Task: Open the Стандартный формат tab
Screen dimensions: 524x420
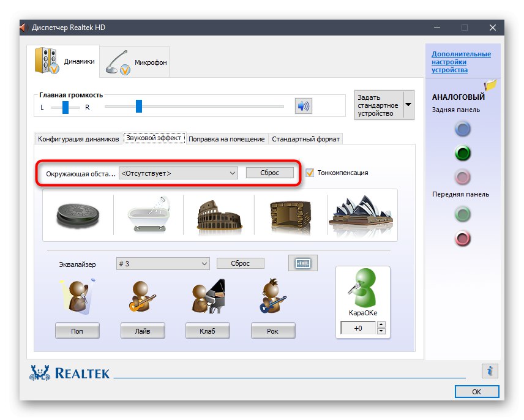Action: click(306, 139)
